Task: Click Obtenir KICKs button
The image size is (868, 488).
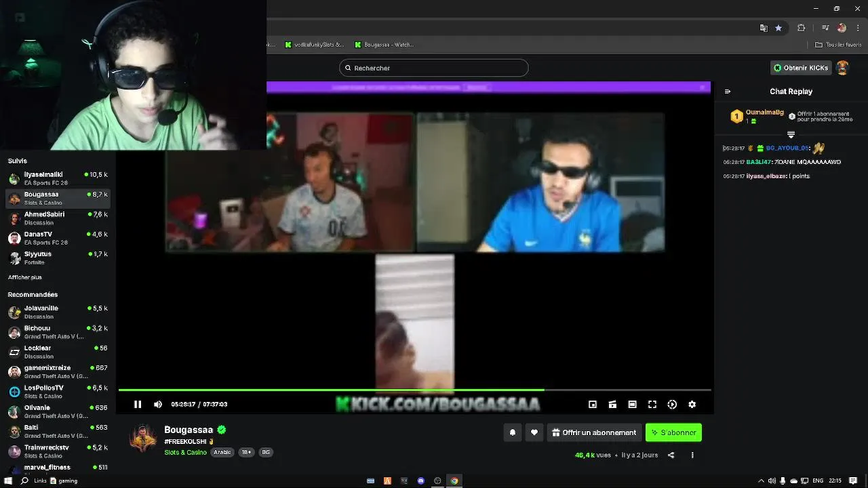Action: pyautogui.click(x=801, y=68)
